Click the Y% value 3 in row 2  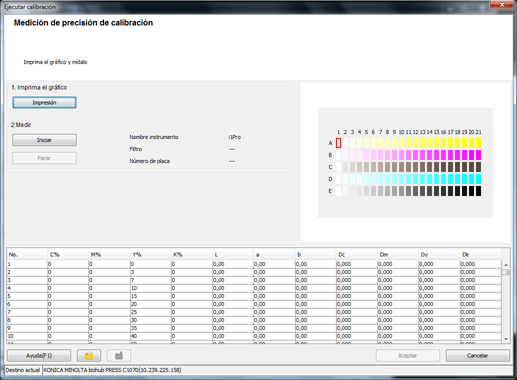click(x=151, y=272)
